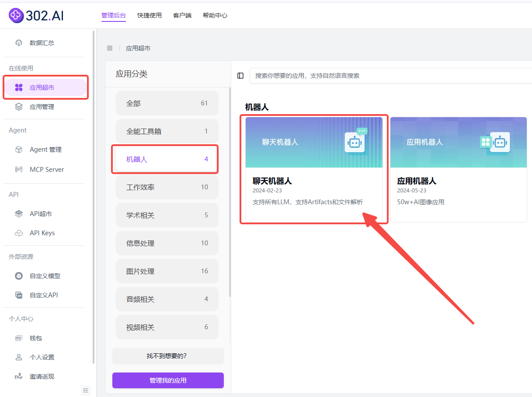Screen dimensions: 532x397
Task: Select the 图片处理 category
Action: [x=167, y=271]
